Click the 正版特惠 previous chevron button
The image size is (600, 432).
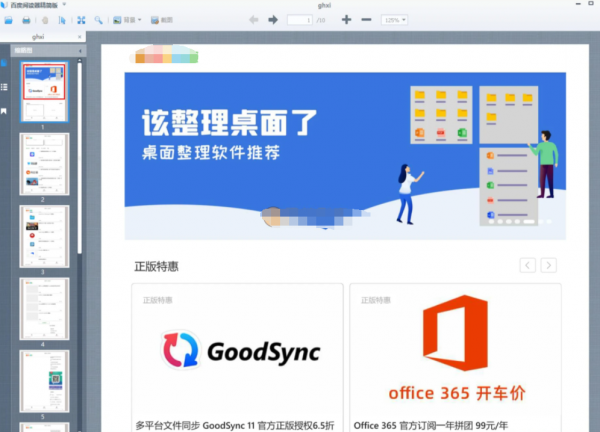527,265
